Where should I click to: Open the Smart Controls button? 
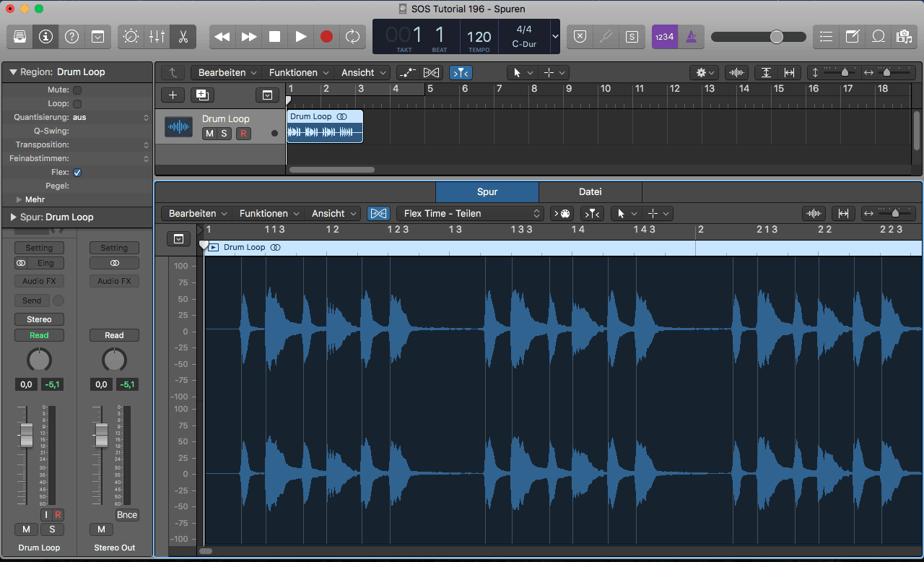tap(131, 36)
